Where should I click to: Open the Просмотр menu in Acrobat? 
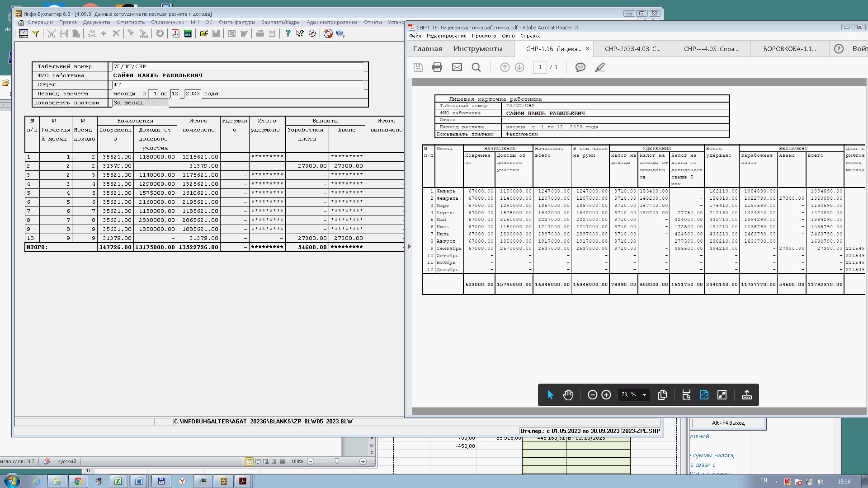pyautogui.click(x=484, y=36)
